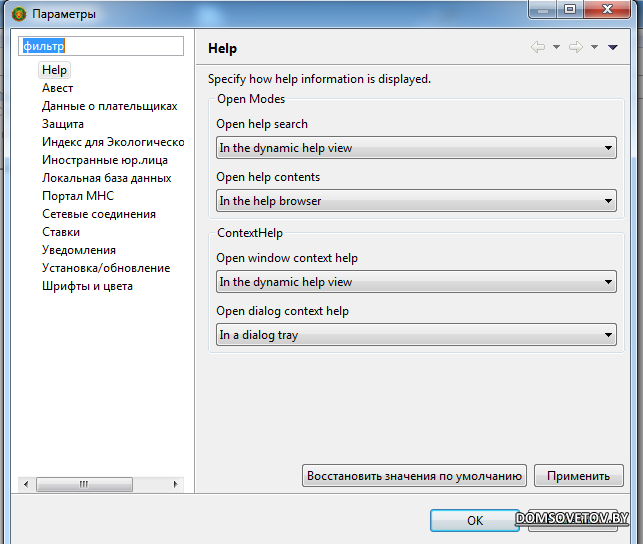Expand the 'Open help search' combo box
The height and width of the screenshot is (544, 643).
click(416, 148)
